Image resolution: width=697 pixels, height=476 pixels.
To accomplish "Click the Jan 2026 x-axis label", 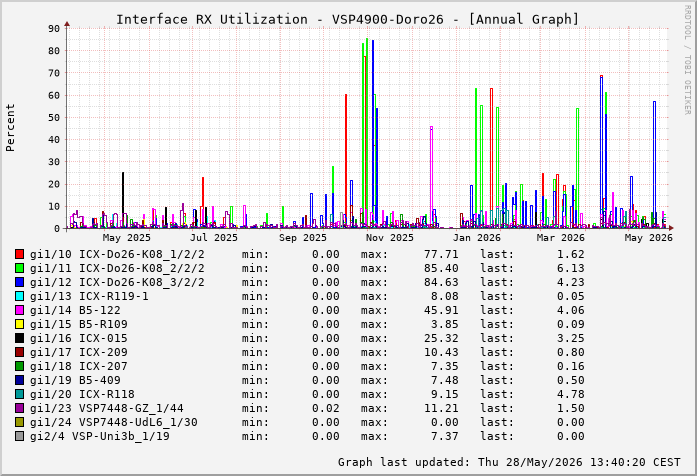I will [477, 238].
